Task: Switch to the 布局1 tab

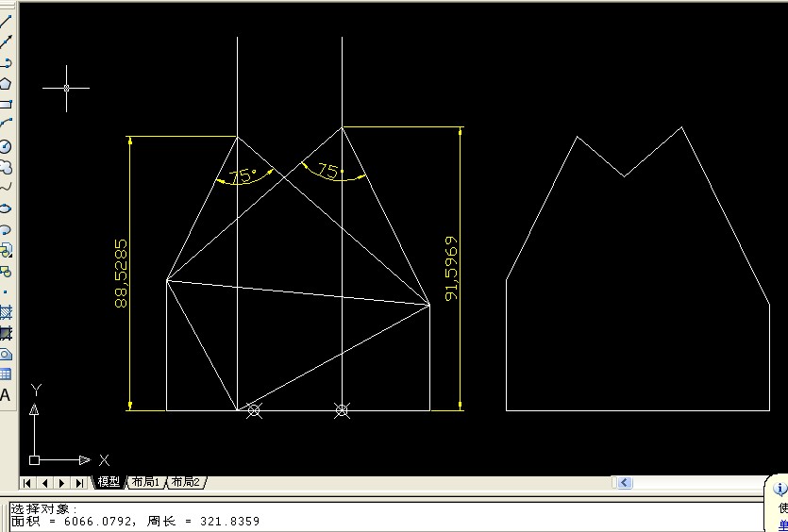Action: point(145,482)
